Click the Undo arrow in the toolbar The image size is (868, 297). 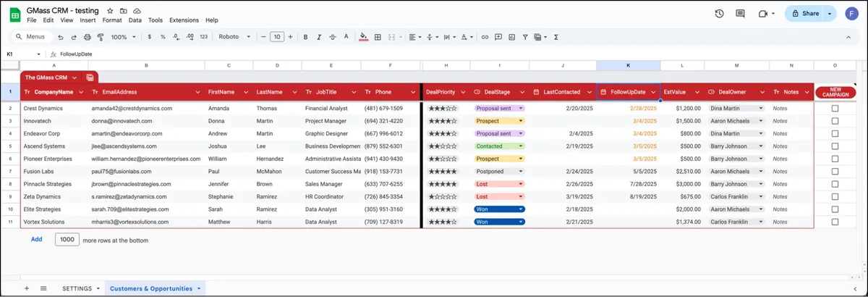[61, 37]
